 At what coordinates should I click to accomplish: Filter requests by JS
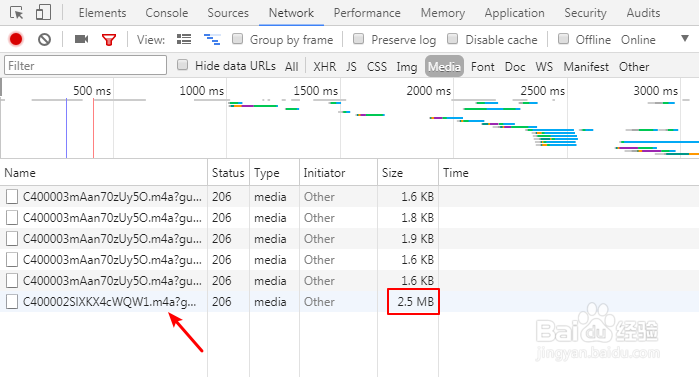(x=351, y=67)
